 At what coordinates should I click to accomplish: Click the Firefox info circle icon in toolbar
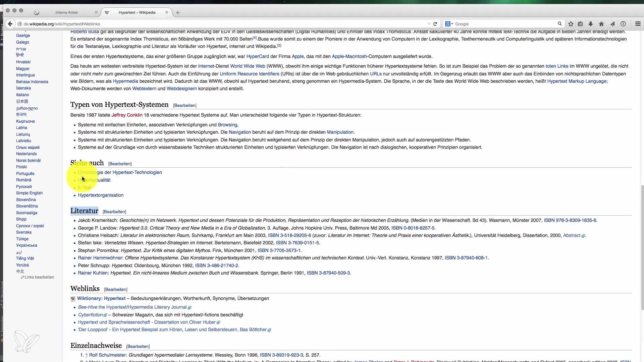coord(623,24)
